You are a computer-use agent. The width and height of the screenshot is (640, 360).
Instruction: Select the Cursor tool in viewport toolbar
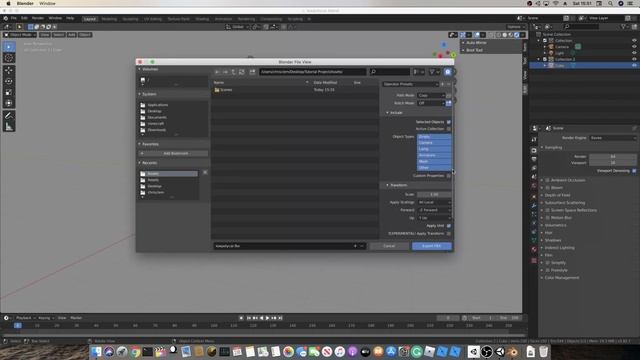click(x=9, y=58)
